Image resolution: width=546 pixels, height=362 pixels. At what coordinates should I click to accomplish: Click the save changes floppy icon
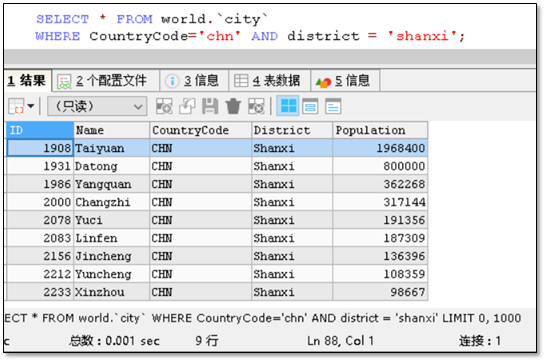pos(210,106)
